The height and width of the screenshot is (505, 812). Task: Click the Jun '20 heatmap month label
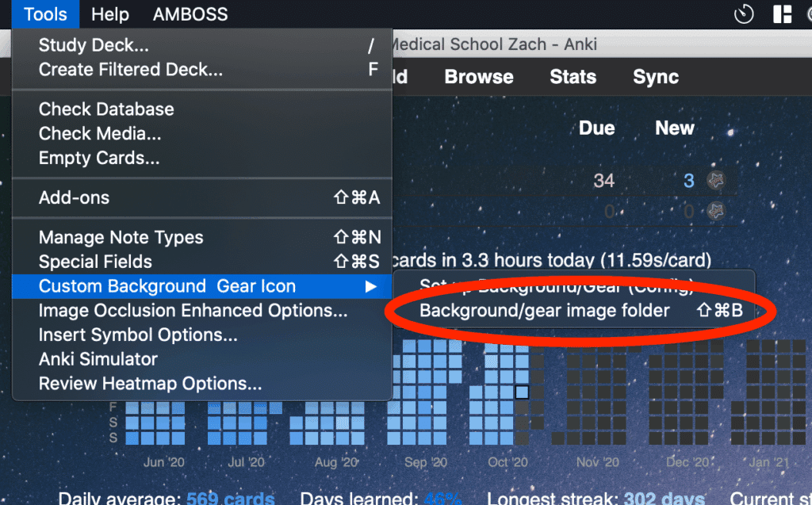pyautogui.click(x=164, y=462)
